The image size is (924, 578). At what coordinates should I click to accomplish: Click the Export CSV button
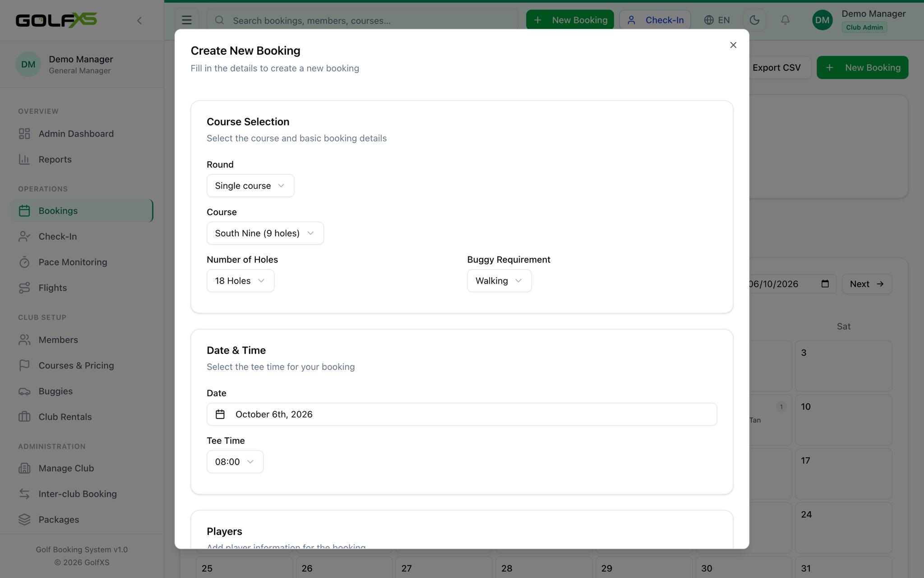click(x=776, y=68)
